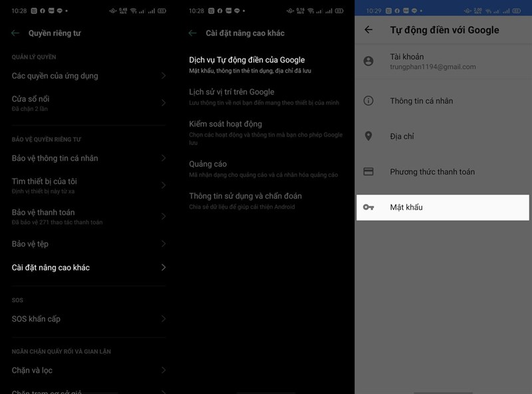The height and width of the screenshot is (394, 532).
Task: Select Tài khoản account row
Action: pyautogui.click(x=443, y=61)
